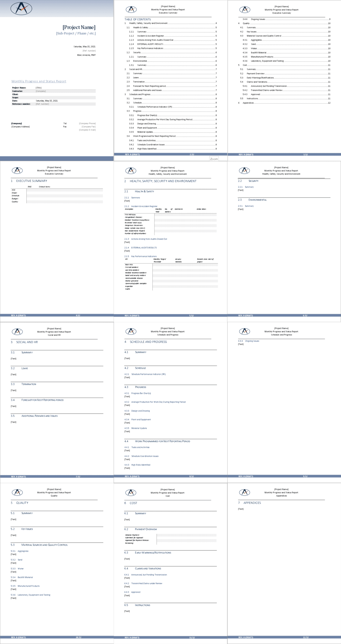
Task: Click the Advance Payment row in Payment Overview
Action: coord(171,535)
